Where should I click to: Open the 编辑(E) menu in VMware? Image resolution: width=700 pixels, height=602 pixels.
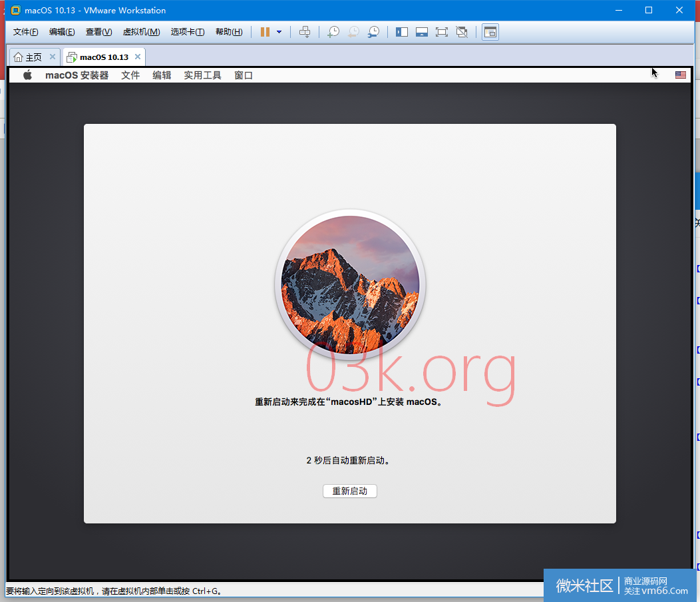coord(62,32)
